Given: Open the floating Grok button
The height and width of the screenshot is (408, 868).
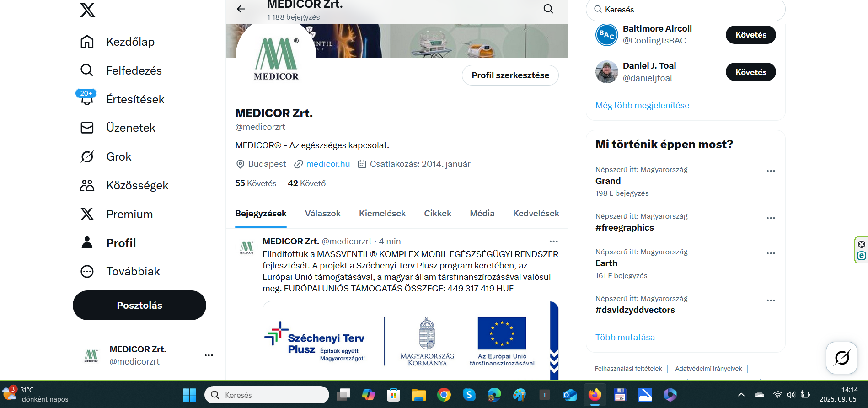Looking at the screenshot, I should click(841, 358).
